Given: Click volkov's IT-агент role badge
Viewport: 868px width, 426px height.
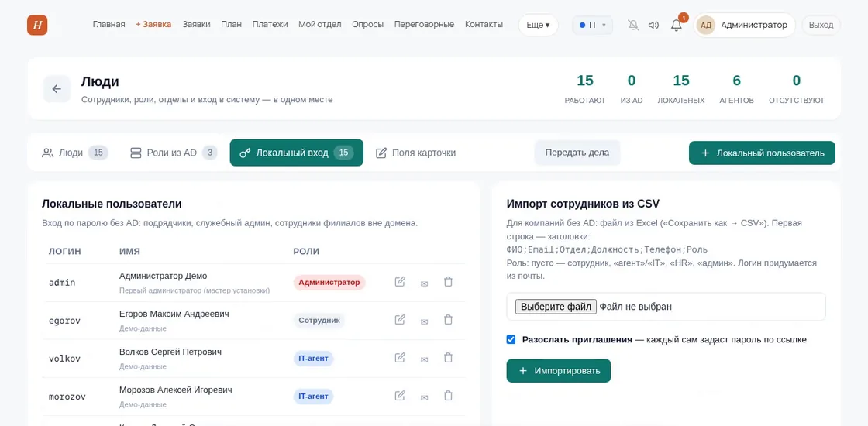Looking at the screenshot, I should point(314,359).
